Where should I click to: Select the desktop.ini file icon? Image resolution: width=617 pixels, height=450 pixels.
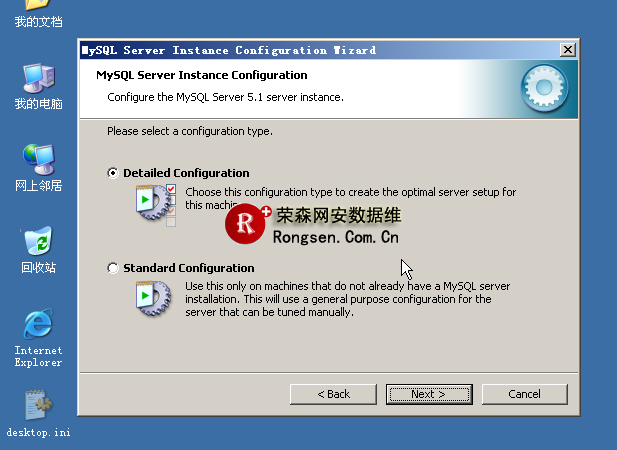tap(38, 406)
